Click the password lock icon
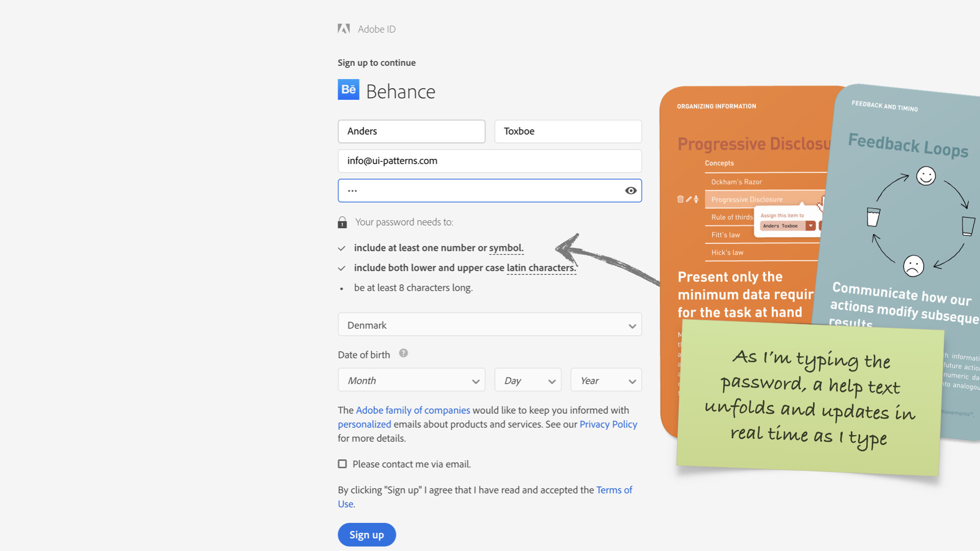Screen dimensions: 980x551 pyautogui.click(x=342, y=222)
